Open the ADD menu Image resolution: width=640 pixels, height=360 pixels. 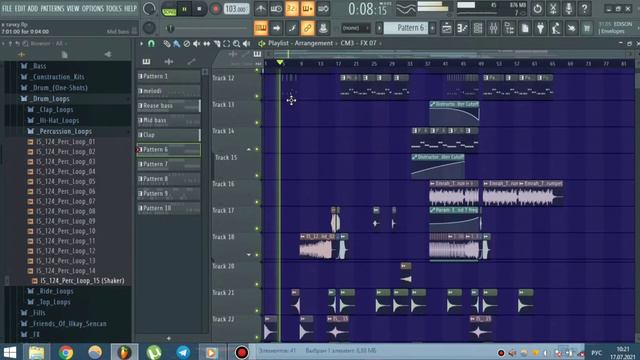[x=33, y=8]
